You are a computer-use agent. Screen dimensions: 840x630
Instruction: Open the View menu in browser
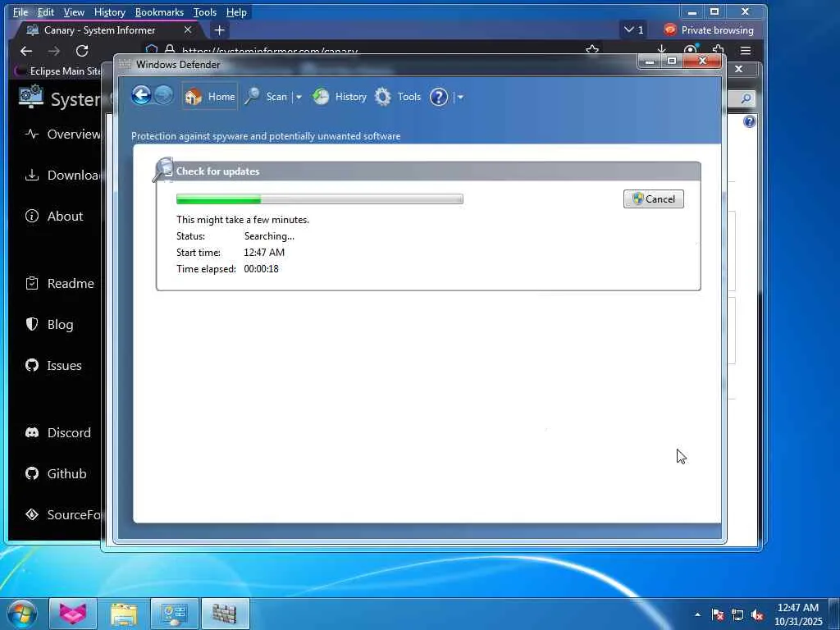pyautogui.click(x=74, y=11)
